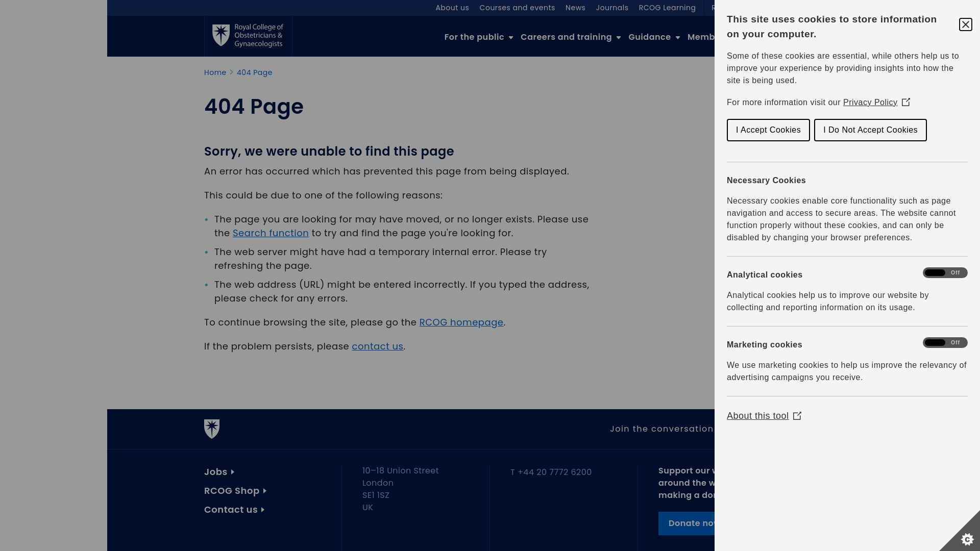Click I Do Not Accept Cookies button
The image size is (980, 551).
pos(870,130)
